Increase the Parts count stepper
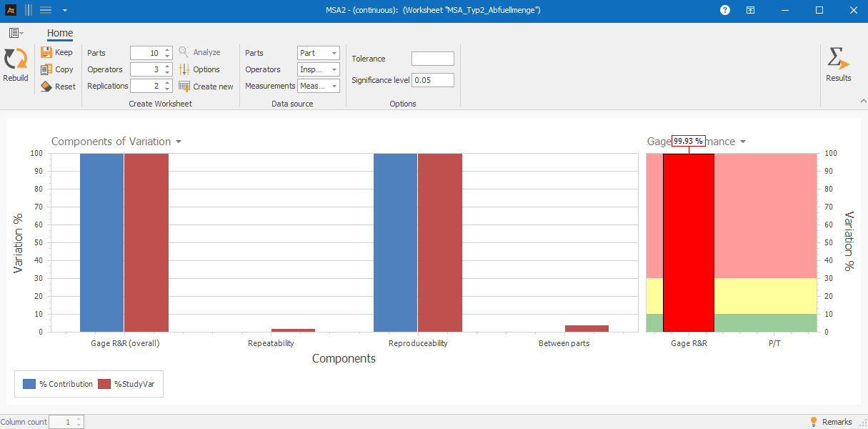The height and width of the screenshot is (429, 868). [x=167, y=50]
